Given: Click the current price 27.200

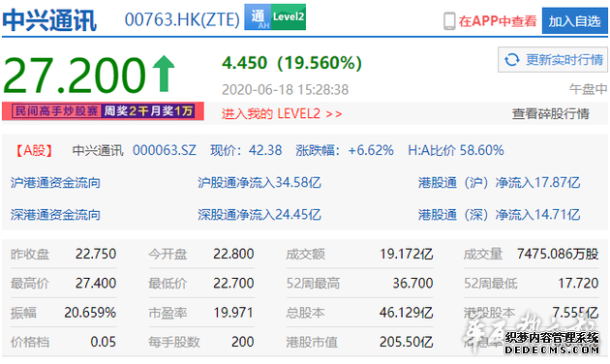Looking at the screenshot, I should pyautogui.click(x=75, y=76).
